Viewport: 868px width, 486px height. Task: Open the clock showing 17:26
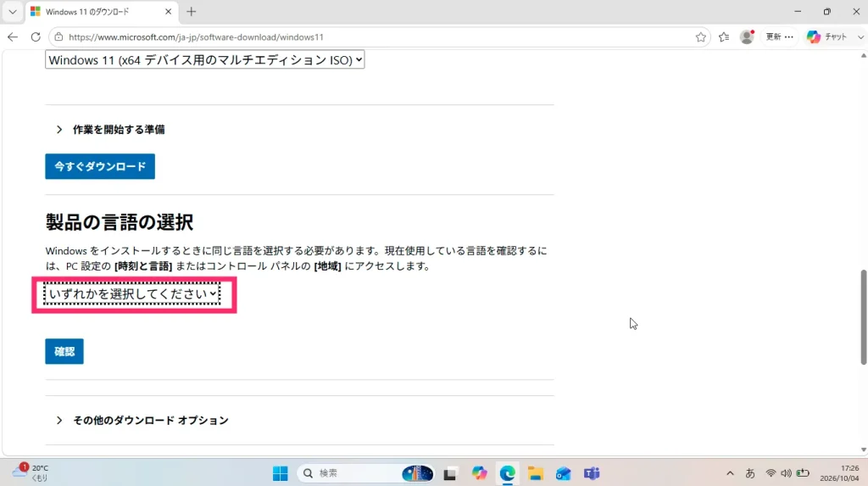pyautogui.click(x=839, y=473)
